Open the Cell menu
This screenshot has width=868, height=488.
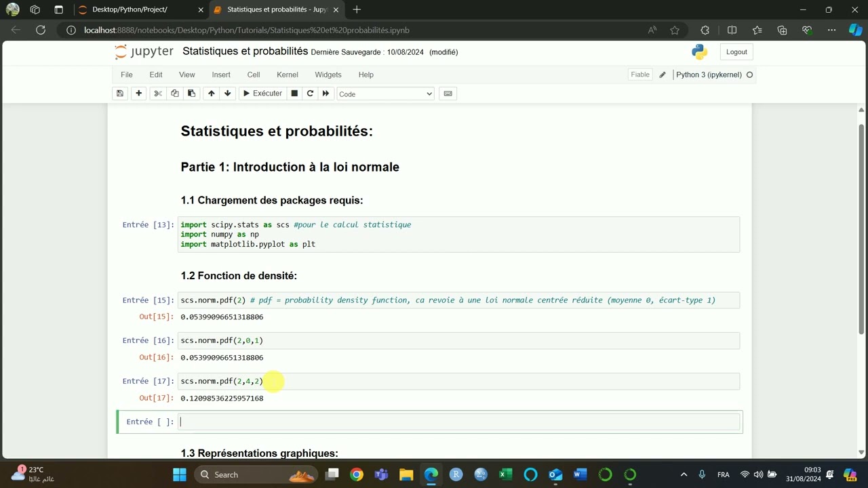[254, 75]
